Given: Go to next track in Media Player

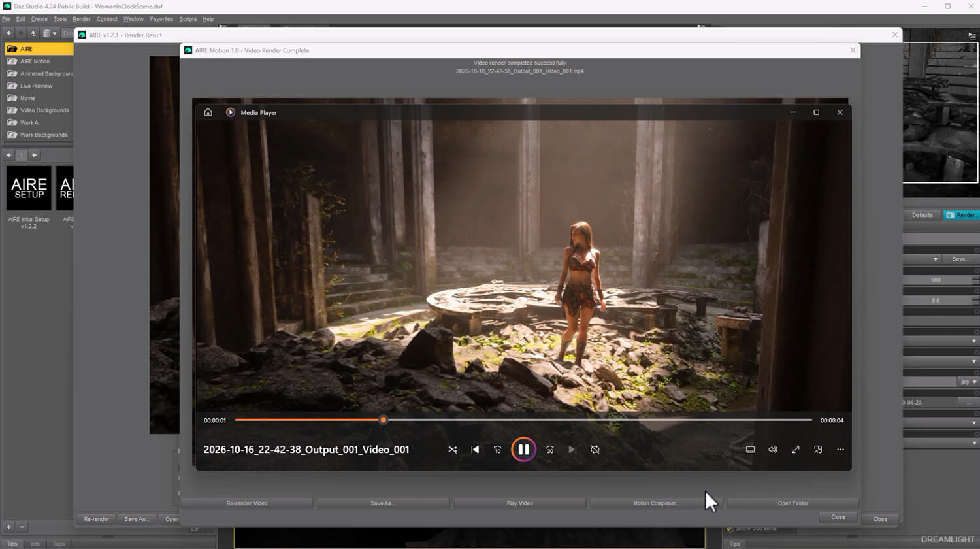Looking at the screenshot, I should coord(572,450).
